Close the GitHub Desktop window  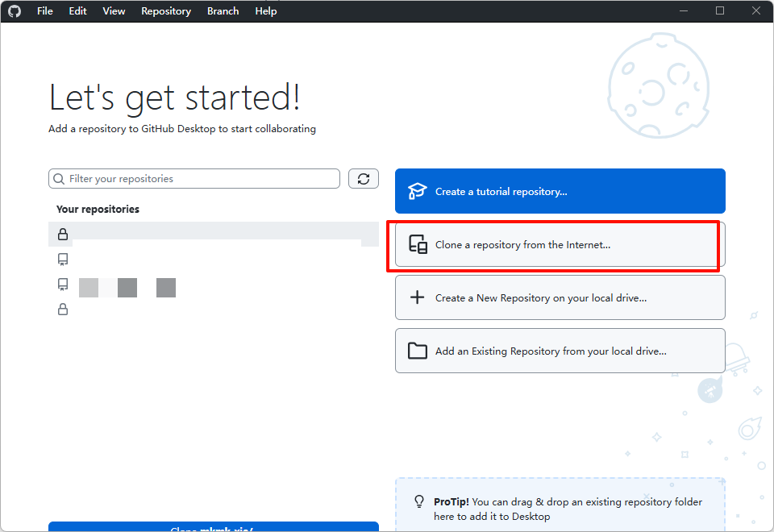tap(755, 10)
